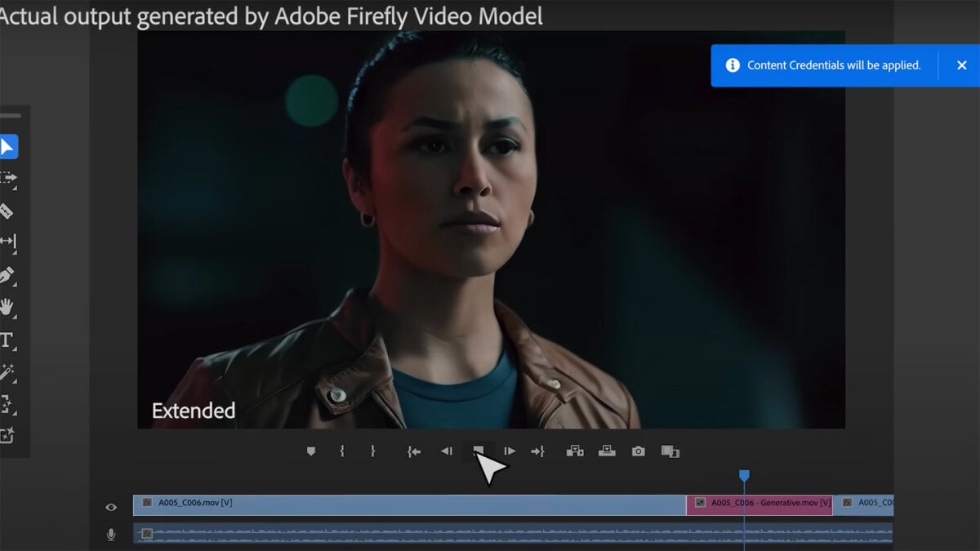Screen dimensions: 980x551
Task: Dismiss the Content Credentials notification
Action: coord(962,65)
